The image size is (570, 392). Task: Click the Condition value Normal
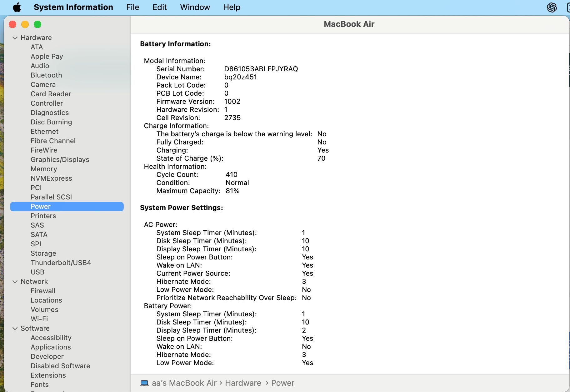point(237,183)
